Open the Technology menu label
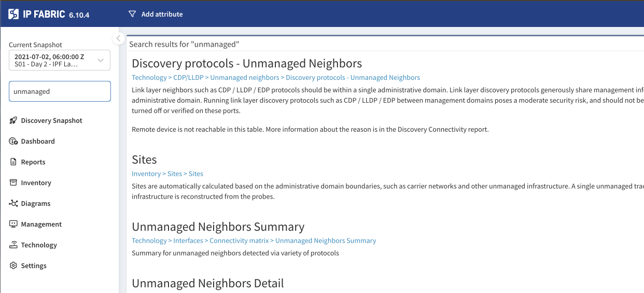 click(x=39, y=245)
